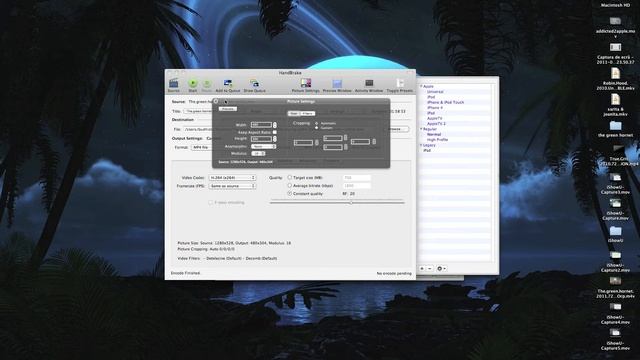Select the True.Grit mp4 desktop file
640x360 pixels.
click(x=618, y=149)
